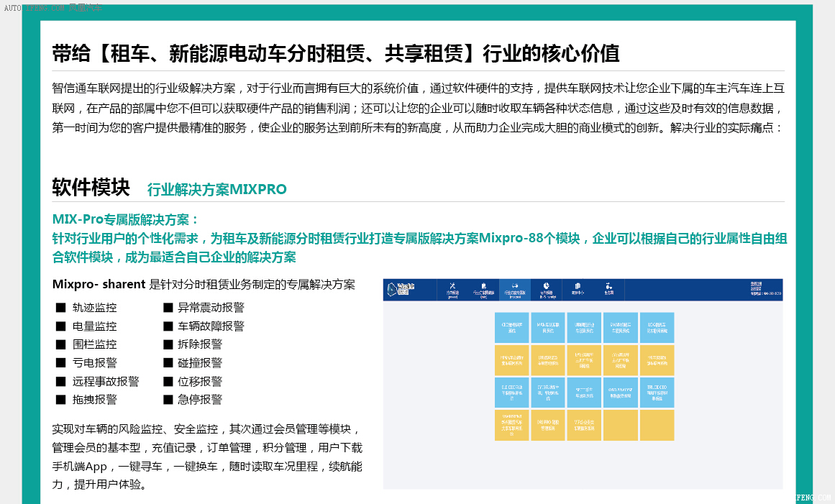The height and width of the screenshot is (504, 835).
Task: Open the blue LOG module tile
Action: [x=657, y=327]
